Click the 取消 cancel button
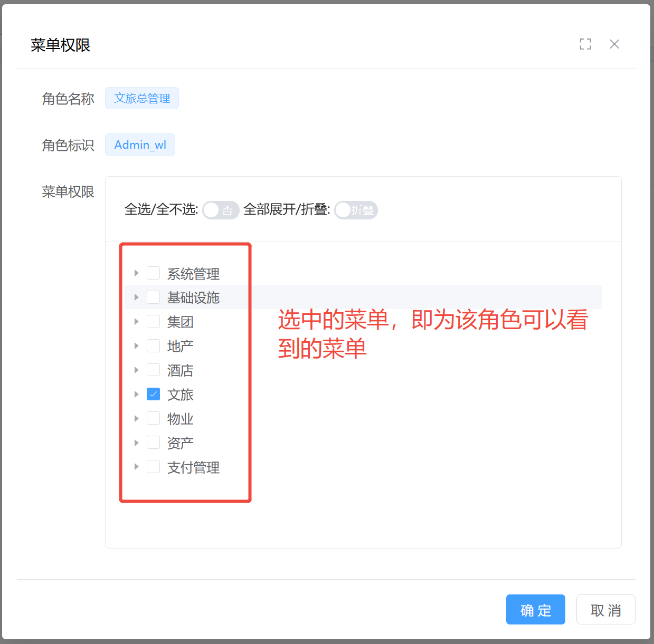The width and height of the screenshot is (654, 644). point(605,610)
